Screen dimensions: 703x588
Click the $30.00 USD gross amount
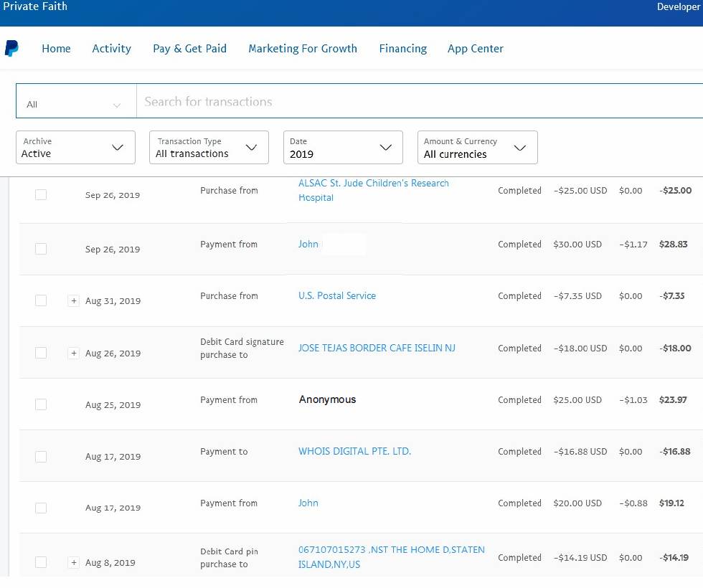(x=577, y=245)
